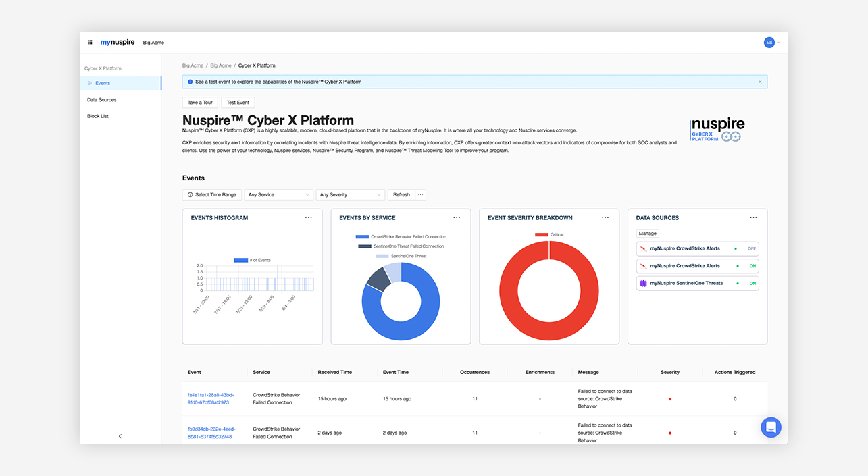Image resolution: width=868 pixels, height=476 pixels.
Task: Click myNuspire SentinelOne Threats label
Action: coord(686,284)
